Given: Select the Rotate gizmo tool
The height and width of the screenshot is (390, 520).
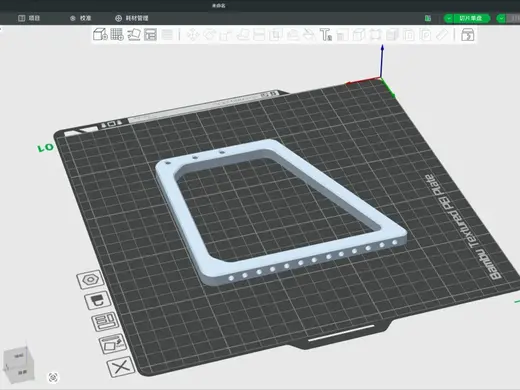Looking at the screenshot, I should [209, 35].
